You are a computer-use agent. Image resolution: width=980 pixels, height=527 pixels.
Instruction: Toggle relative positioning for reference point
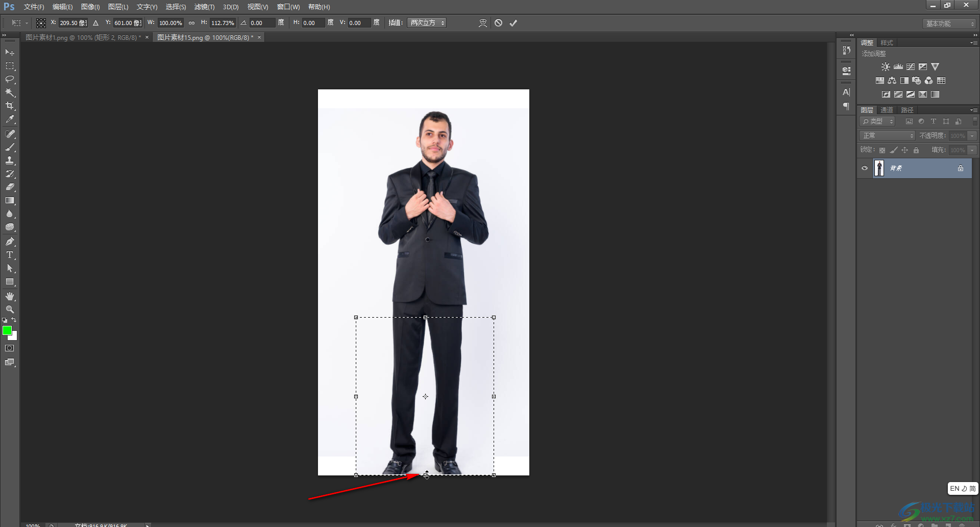(96, 23)
